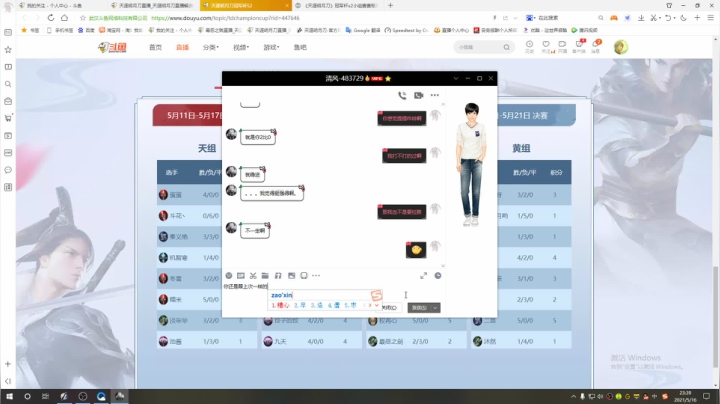720x404 pixels.
Task: Click the browser page vertical scrollbar
Action: (x=716, y=317)
